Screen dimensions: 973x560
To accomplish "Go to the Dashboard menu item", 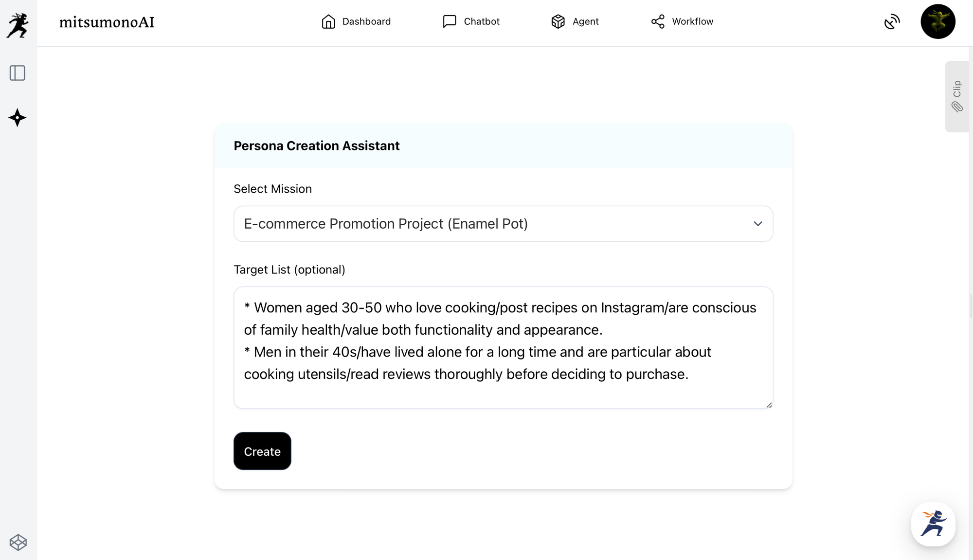I will pos(366,21).
